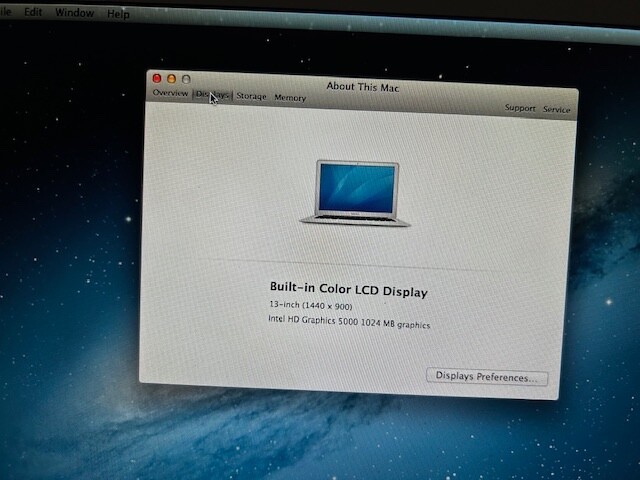Click the 13-inch (1440 x 900) text

[x=311, y=305]
